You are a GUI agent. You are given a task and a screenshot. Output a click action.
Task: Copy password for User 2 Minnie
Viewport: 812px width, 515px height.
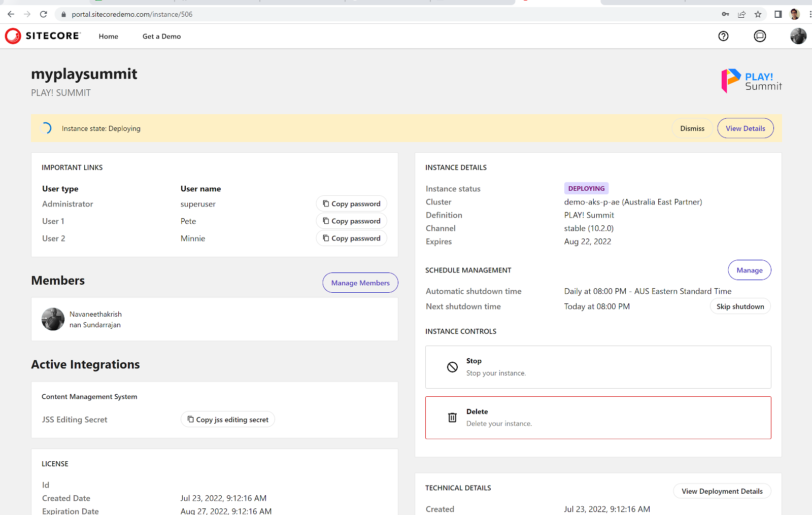[352, 238]
